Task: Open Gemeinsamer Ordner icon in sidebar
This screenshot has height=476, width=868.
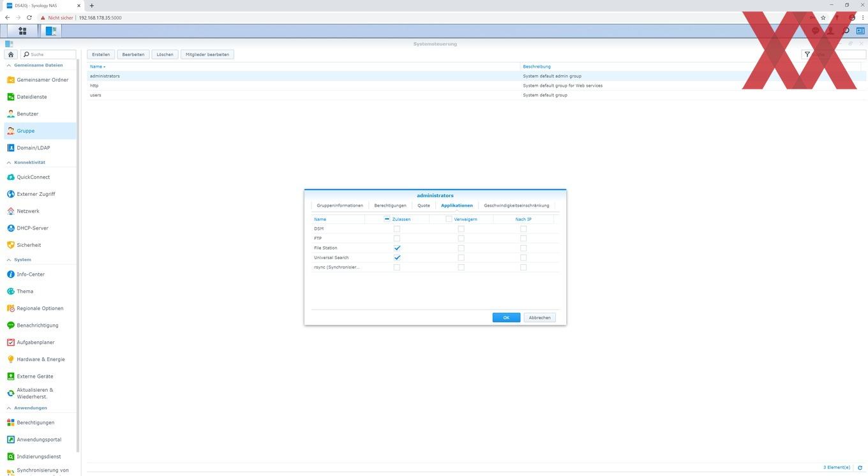Action: click(11, 80)
